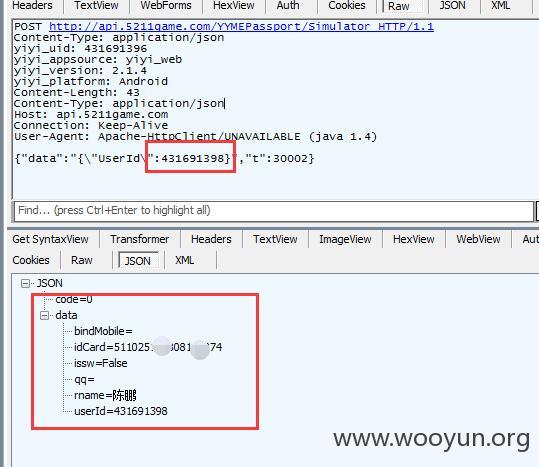Select the bindMobile= tree row
The image size is (539, 467).
click(x=103, y=331)
